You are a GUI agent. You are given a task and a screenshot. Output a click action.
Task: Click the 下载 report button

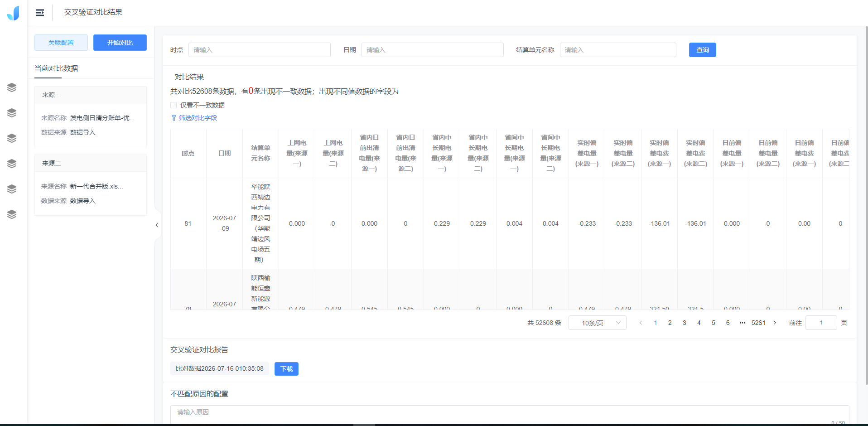[x=286, y=369]
